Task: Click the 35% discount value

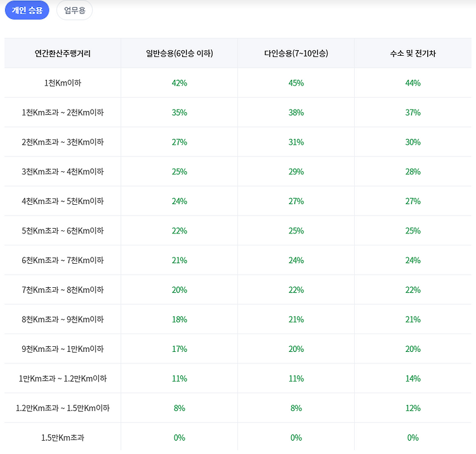Action: 179,112
